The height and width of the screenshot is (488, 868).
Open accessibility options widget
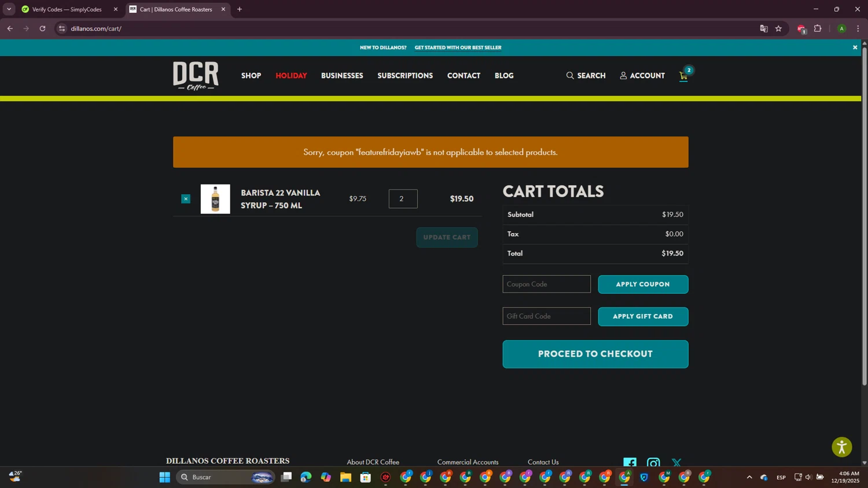tap(842, 447)
